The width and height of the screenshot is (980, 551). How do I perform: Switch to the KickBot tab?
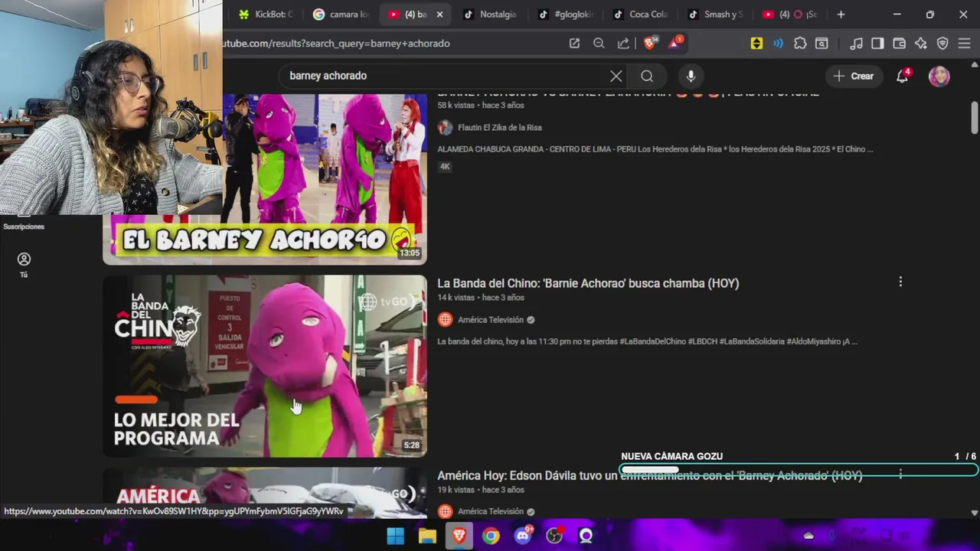pos(266,15)
